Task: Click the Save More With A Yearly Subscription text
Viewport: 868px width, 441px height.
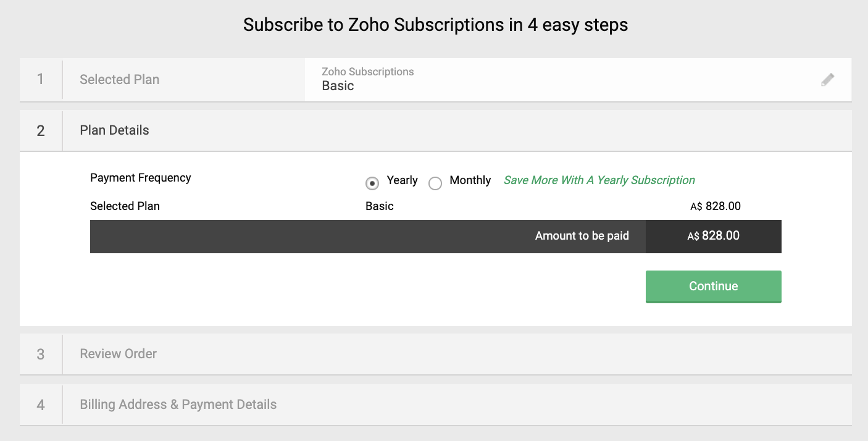Action: pyautogui.click(x=599, y=180)
